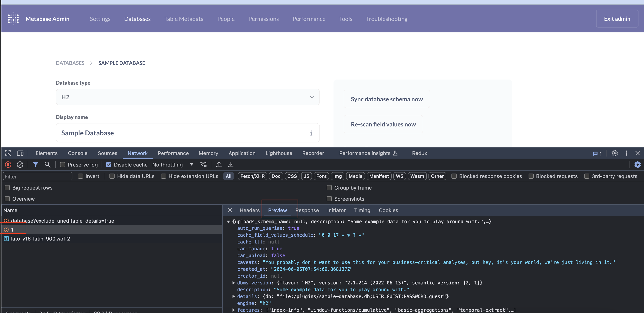
Task: Check the Overview checkbox
Action: coord(7,199)
